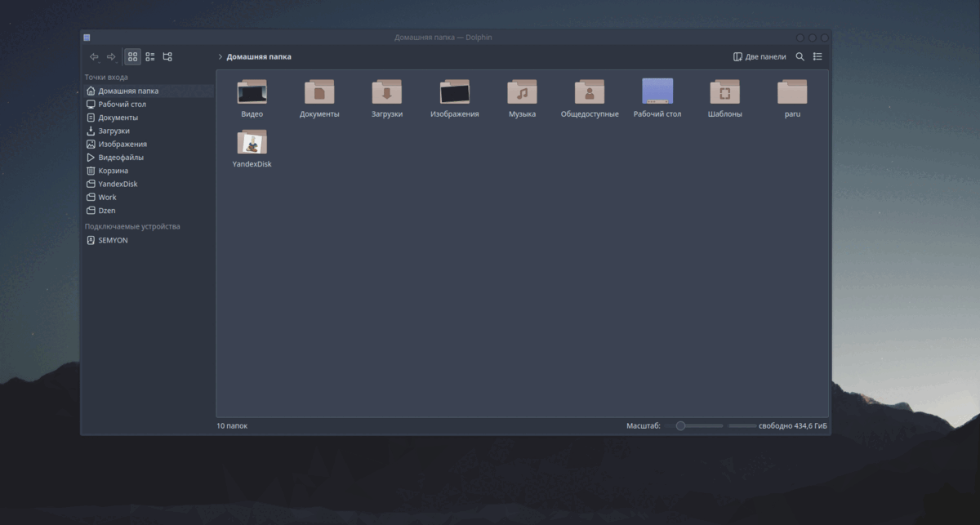
Task: Select the SEMYON removable device
Action: tap(148, 241)
